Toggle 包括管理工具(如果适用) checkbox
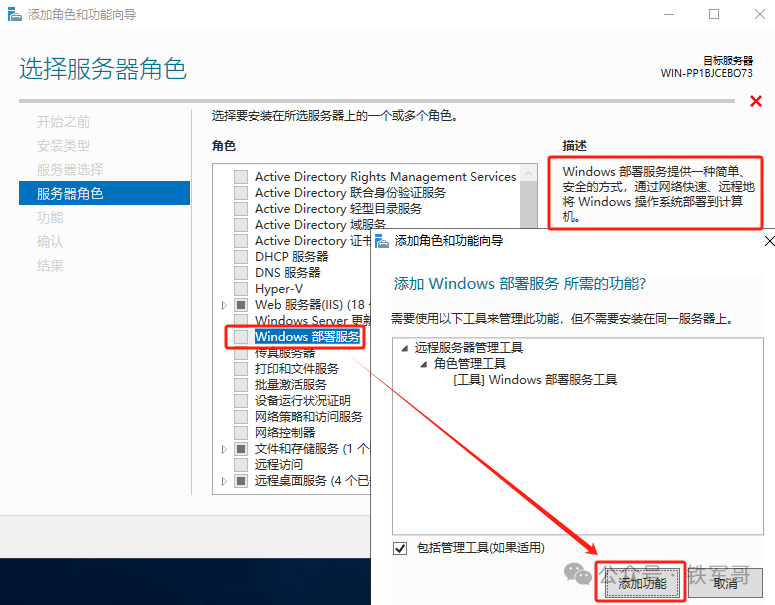 tap(400, 548)
